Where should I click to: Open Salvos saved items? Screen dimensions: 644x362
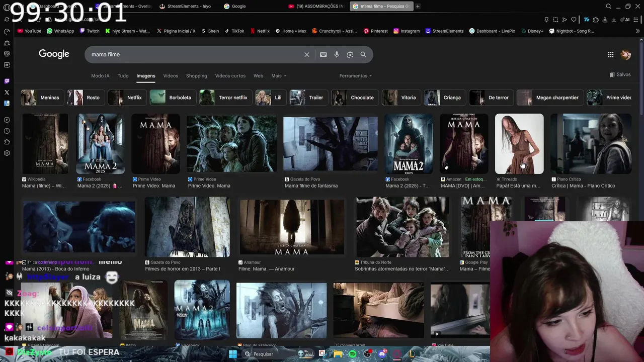coord(620,74)
